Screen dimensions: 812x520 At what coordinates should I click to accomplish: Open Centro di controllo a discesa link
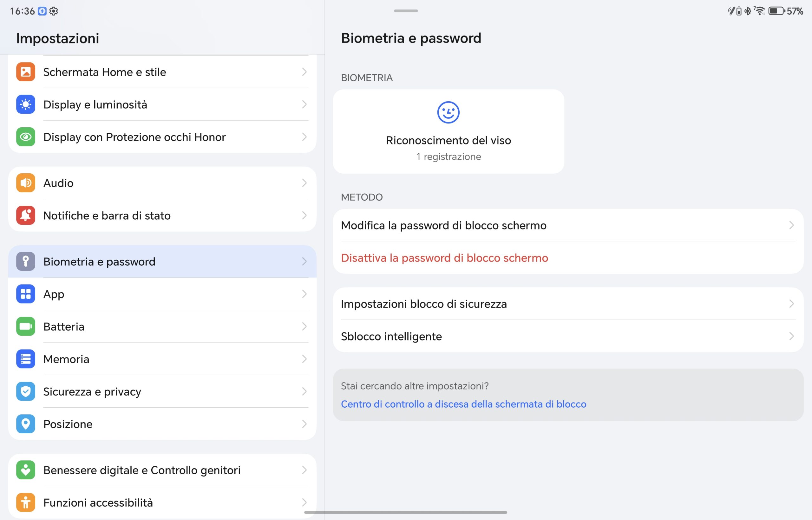pyautogui.click(x=463, y=404)
